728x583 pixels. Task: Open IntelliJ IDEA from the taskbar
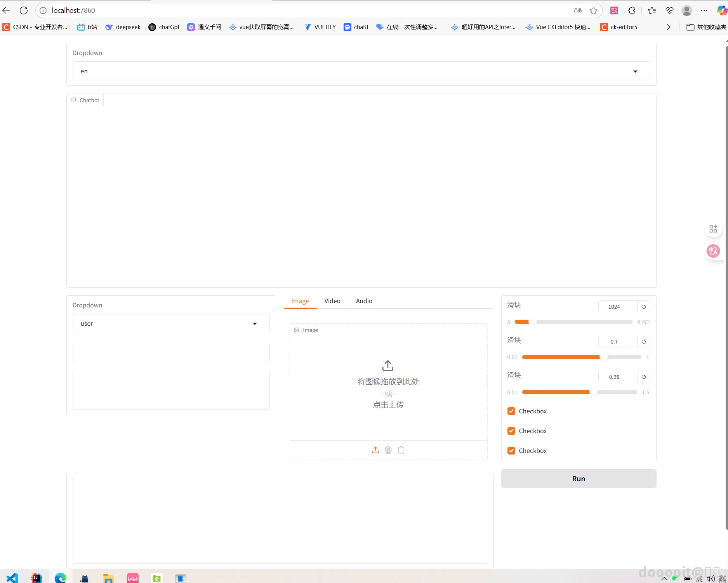(x=36, y=578)
